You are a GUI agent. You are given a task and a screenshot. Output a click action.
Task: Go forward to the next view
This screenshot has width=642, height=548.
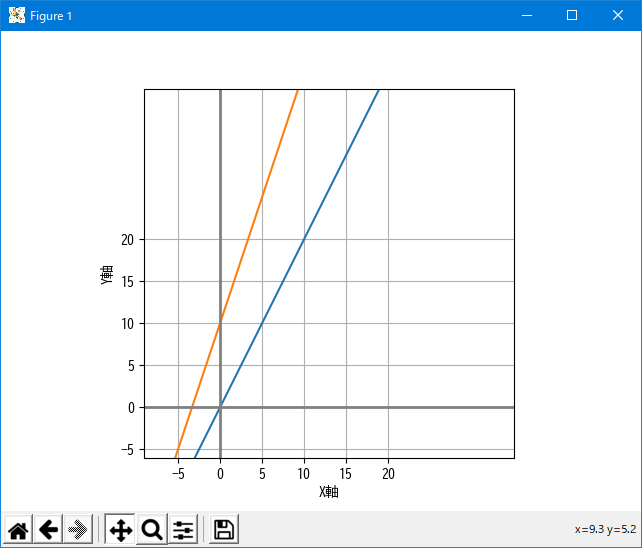78,530
